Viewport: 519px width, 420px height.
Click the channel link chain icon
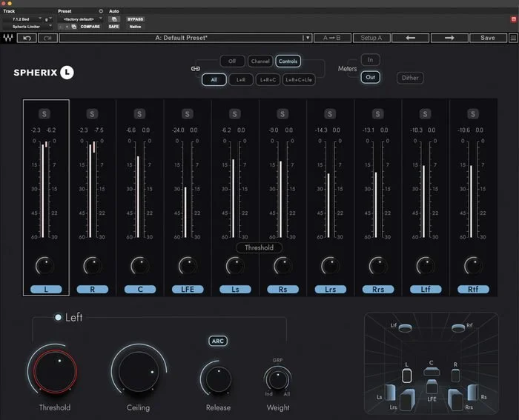195,69
